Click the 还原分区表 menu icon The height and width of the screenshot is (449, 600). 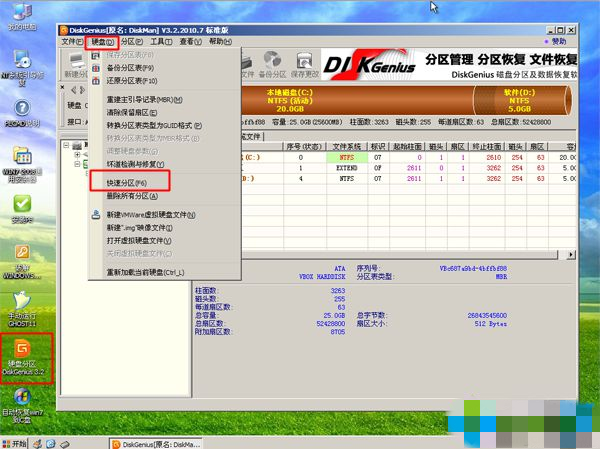click(96, 81)
